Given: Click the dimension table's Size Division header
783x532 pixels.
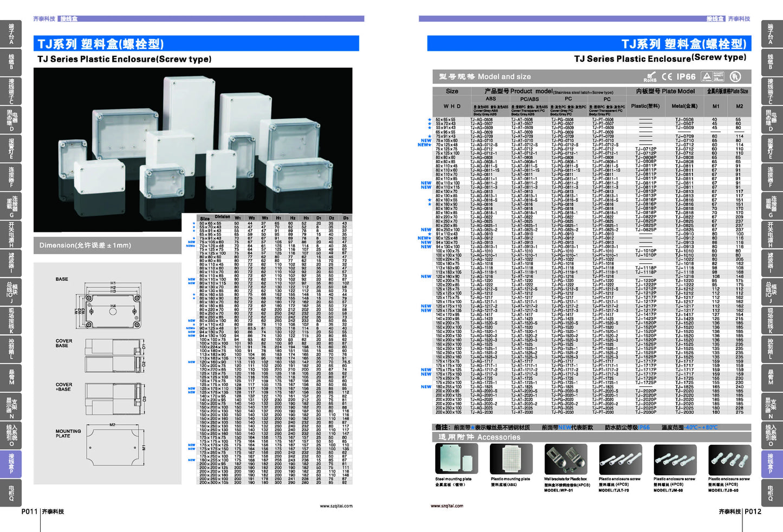Looking at the screenshot, I should click(216, 217).
